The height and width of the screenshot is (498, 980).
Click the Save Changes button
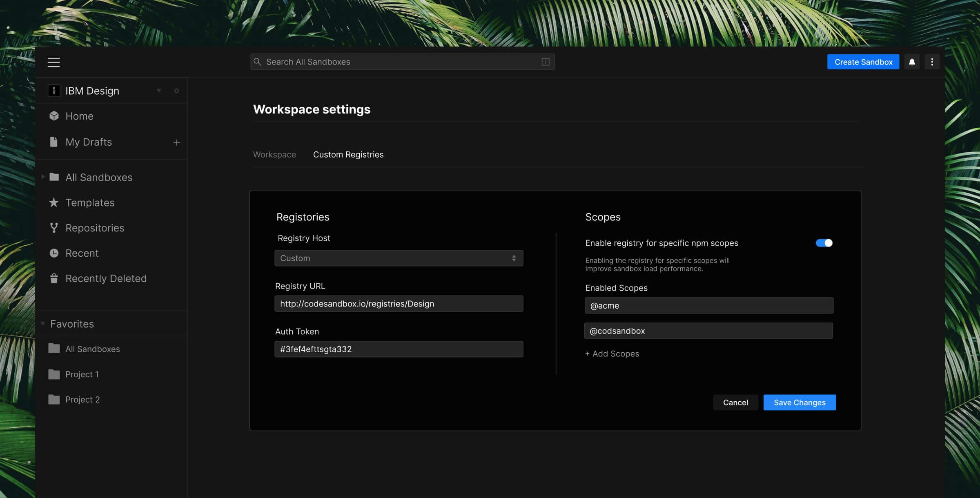(x=800, y=402)
